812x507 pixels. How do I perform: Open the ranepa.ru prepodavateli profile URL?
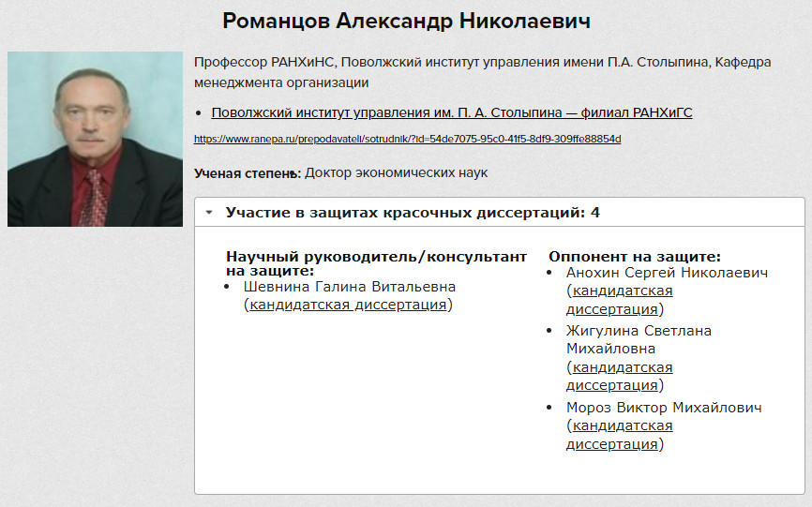pyautogui.click(x=407, y=139)
